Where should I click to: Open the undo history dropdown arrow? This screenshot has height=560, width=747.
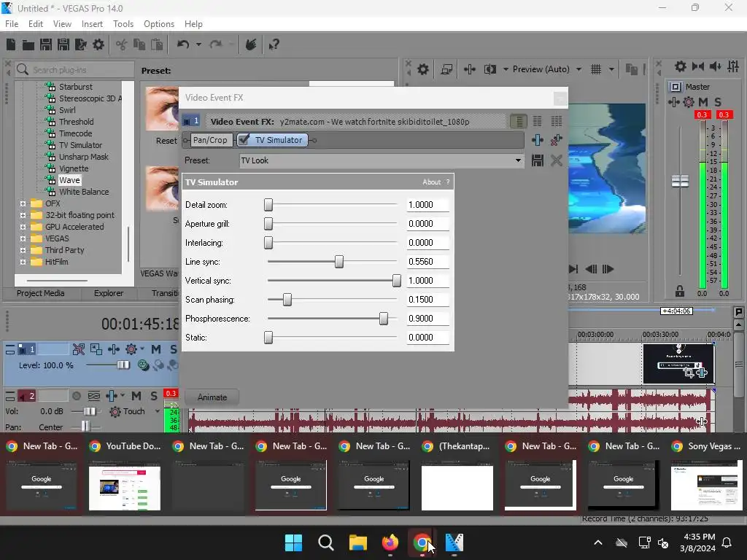[x=198, y=44]
